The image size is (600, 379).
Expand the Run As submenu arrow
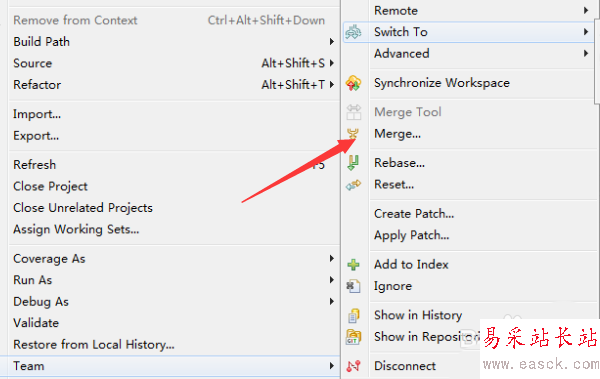[332, 280]
